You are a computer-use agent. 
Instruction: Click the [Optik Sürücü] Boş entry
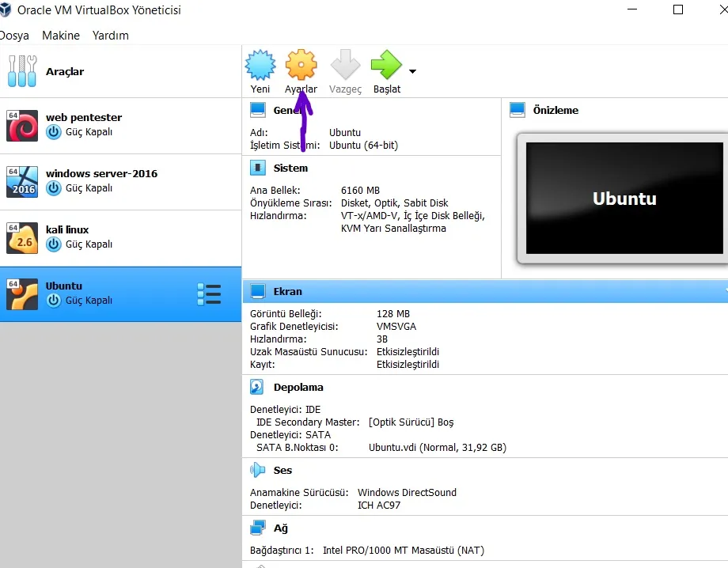411,422
